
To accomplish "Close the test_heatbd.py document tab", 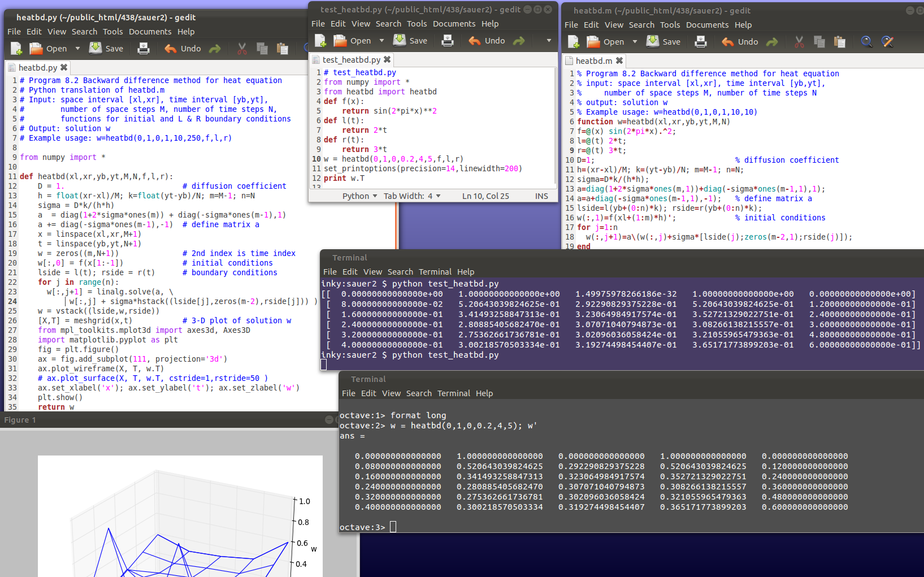I will [387, 59].
